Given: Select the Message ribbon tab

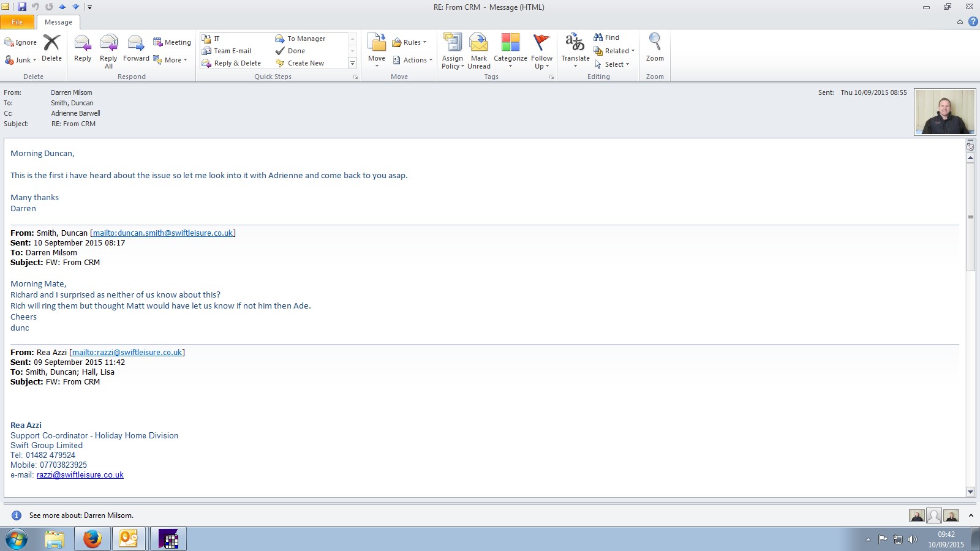Looking at the screenshot, I should click(58, 22).
